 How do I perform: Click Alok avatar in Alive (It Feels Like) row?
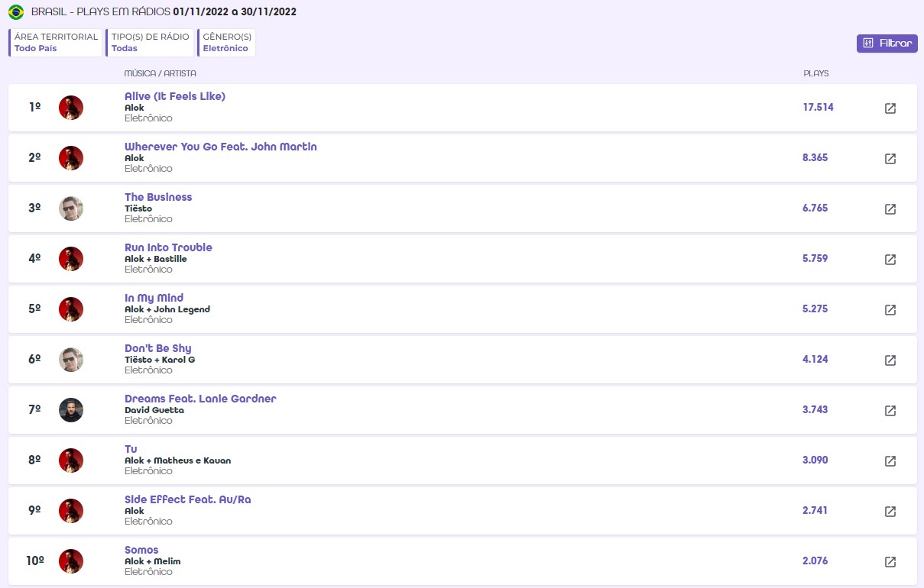click(x=71, y=108)
